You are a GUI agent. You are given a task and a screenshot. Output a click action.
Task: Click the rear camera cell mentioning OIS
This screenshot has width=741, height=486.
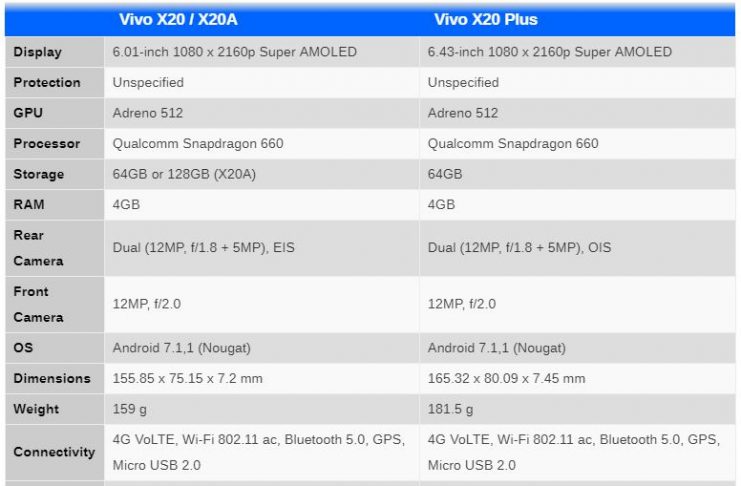pyautogui.click(x=519, y=248)
